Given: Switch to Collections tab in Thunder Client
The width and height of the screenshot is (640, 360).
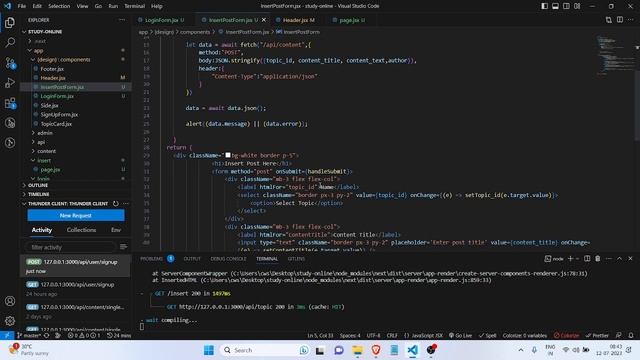Looking at the screenshot, I should pos(81,230).
